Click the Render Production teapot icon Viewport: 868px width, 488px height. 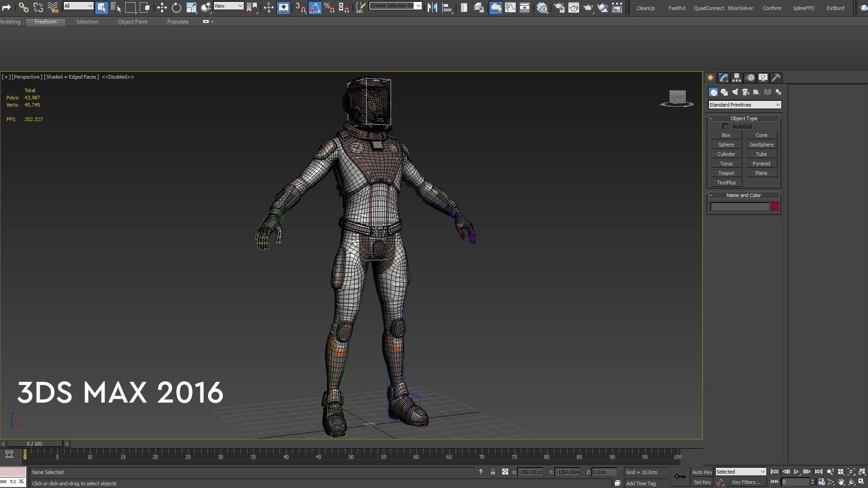(588, 7)
